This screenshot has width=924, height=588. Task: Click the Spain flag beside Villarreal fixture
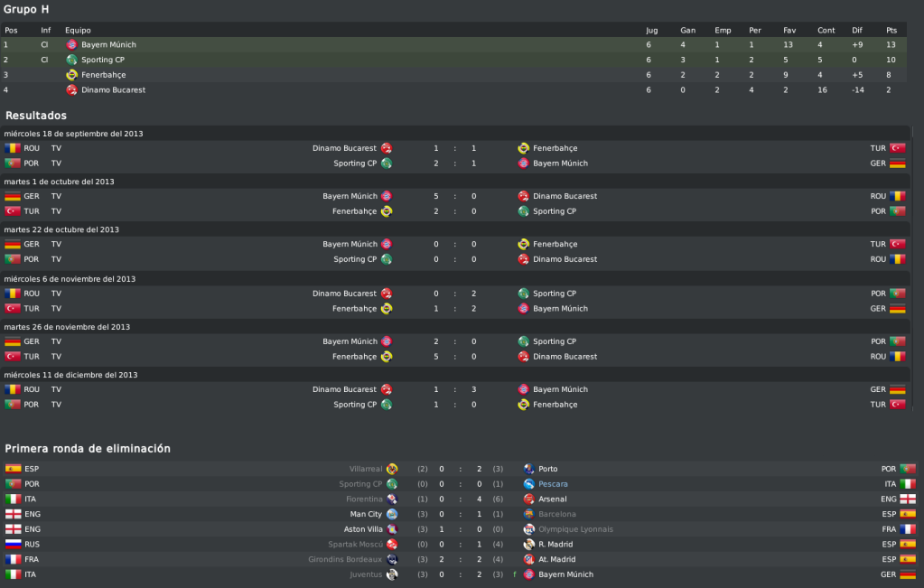(x=13, y=469)
